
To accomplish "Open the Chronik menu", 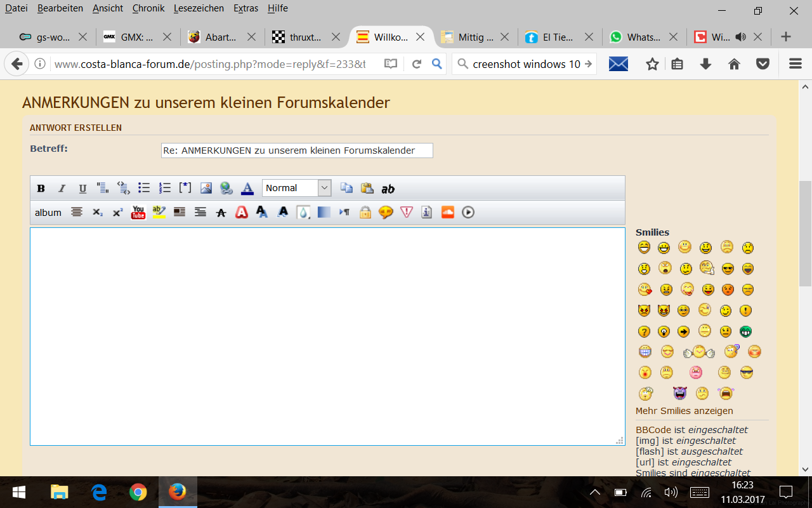I will [148, 8].
